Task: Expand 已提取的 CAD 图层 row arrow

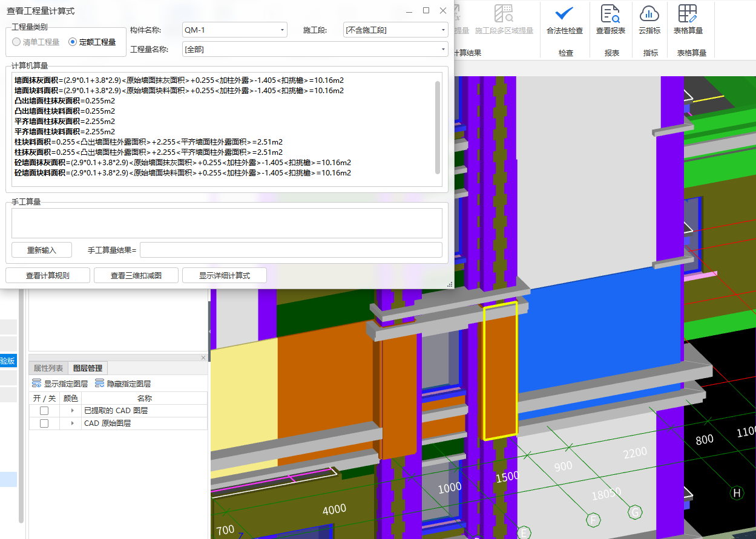Action: point(73,411)
